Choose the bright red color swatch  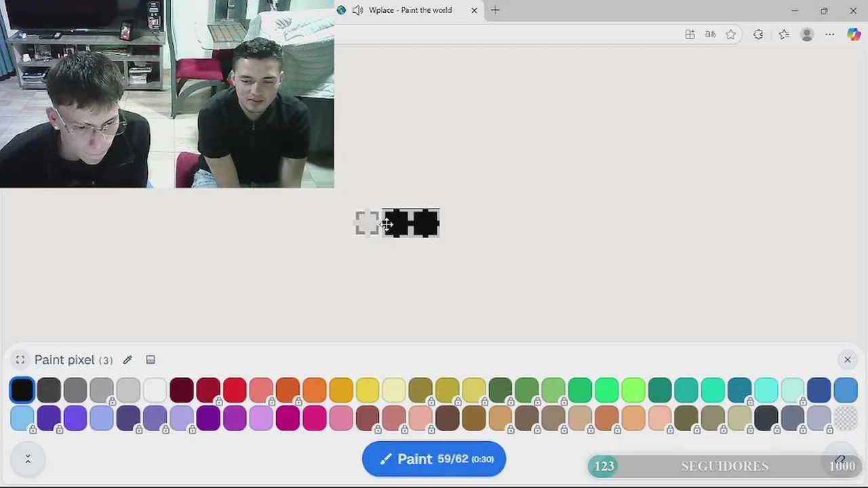coord(235,390)
